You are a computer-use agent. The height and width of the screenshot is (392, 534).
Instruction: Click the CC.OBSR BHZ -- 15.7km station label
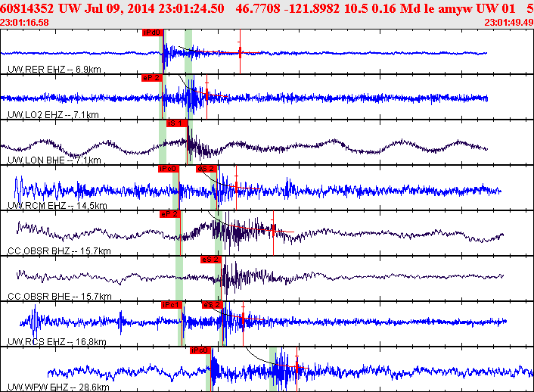[x=59, y=251]
